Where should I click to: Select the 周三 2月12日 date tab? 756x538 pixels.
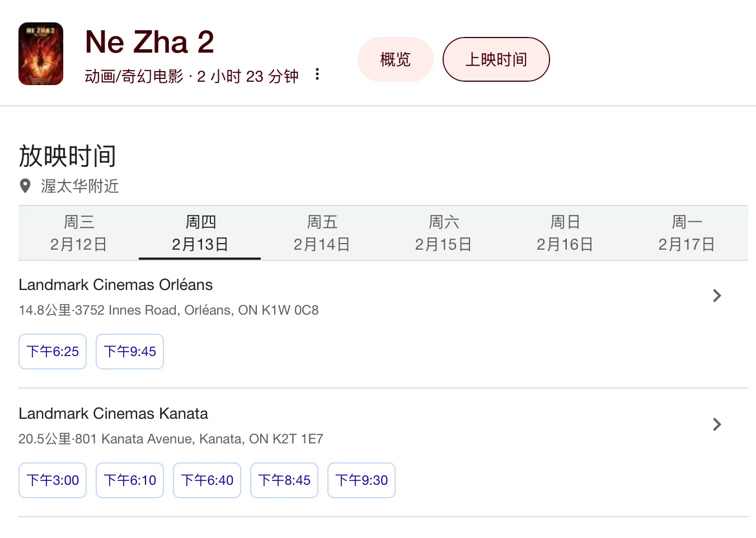[78, 233]
